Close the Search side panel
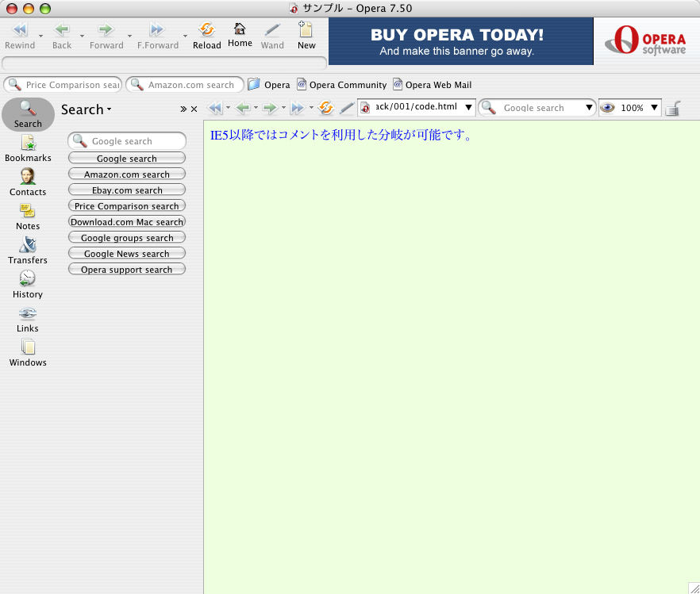The width and height of the screenshot is (700, 594). [194, 109]
